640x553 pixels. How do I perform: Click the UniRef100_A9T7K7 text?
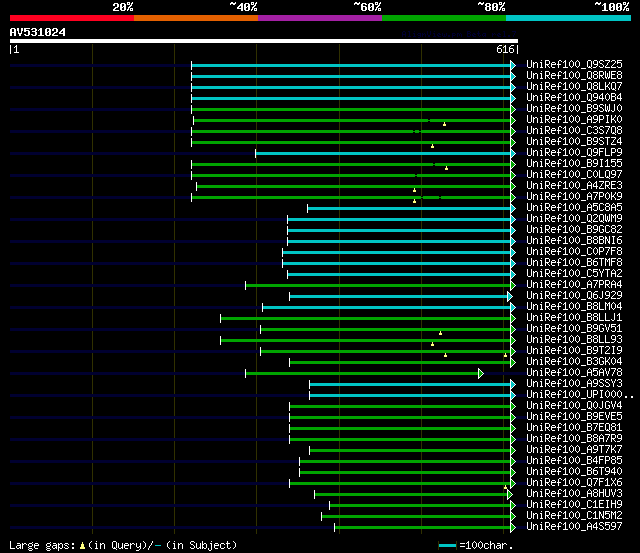574,450
